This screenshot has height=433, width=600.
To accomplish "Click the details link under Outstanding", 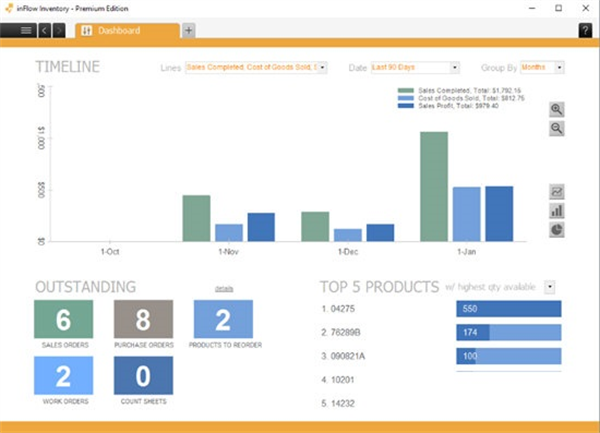I will click(224, 288).
